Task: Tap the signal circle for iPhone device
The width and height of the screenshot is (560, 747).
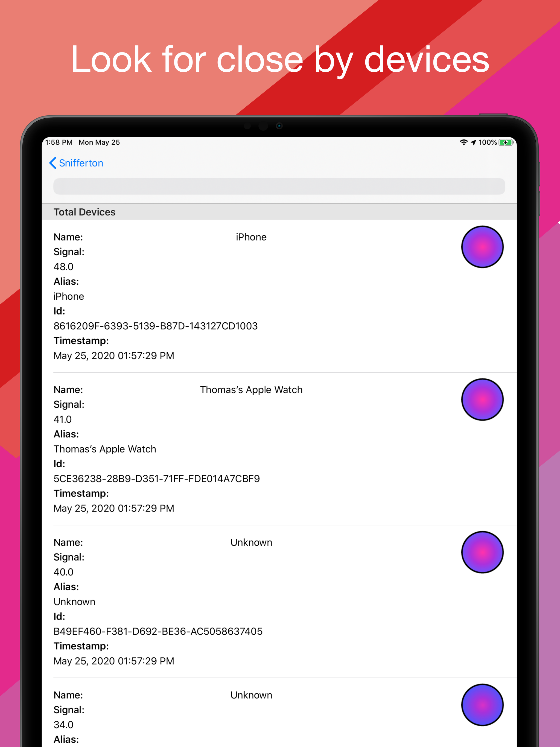Action: 482,247
